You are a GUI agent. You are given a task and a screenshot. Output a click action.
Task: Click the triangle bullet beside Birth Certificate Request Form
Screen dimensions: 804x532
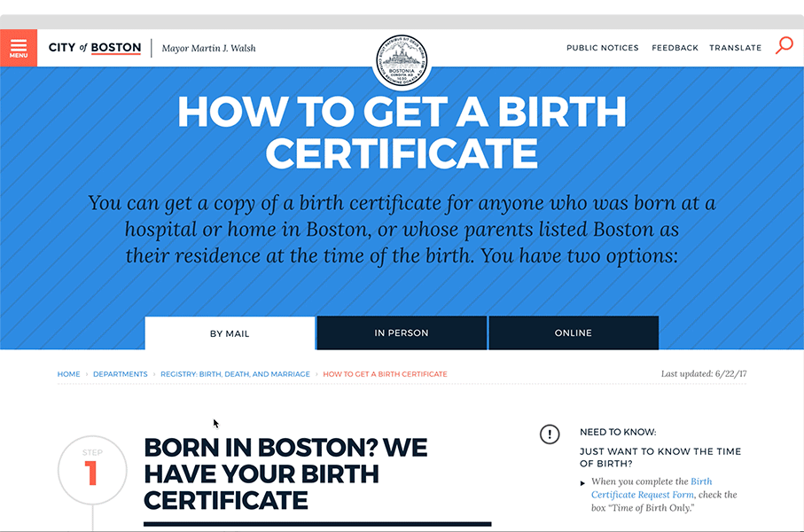coord(582,482)
